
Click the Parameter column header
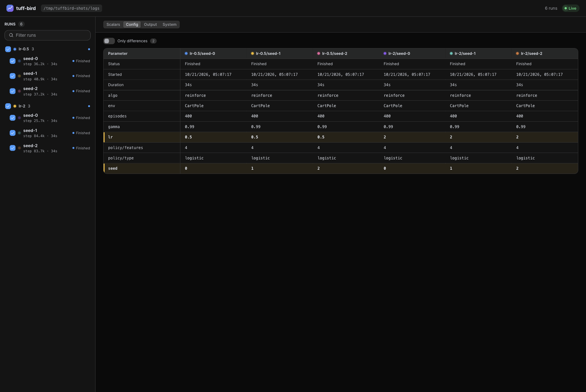[118, 54]
